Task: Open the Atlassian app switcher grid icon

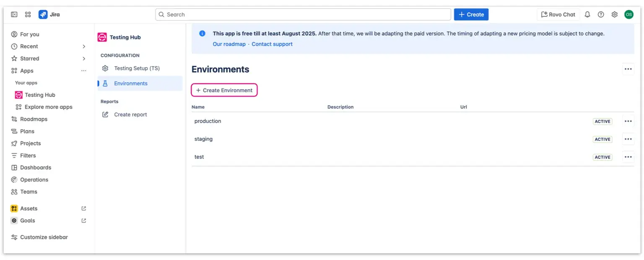Action: click(x=28, y=14)
